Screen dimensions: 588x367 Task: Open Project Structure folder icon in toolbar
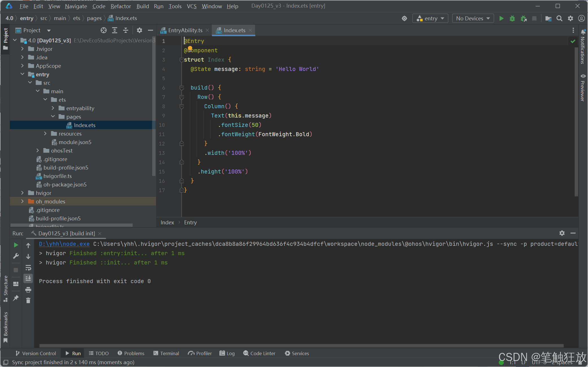(x=548, y=18)
